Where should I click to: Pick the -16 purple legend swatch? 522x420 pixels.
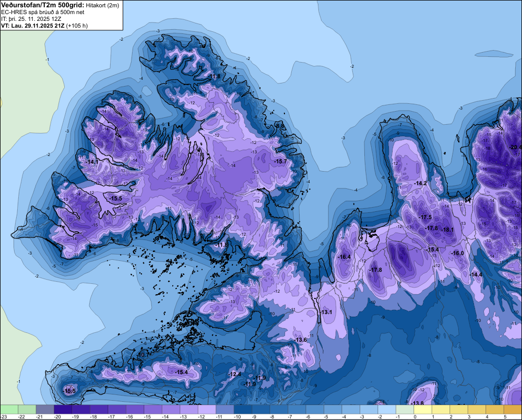135,410
